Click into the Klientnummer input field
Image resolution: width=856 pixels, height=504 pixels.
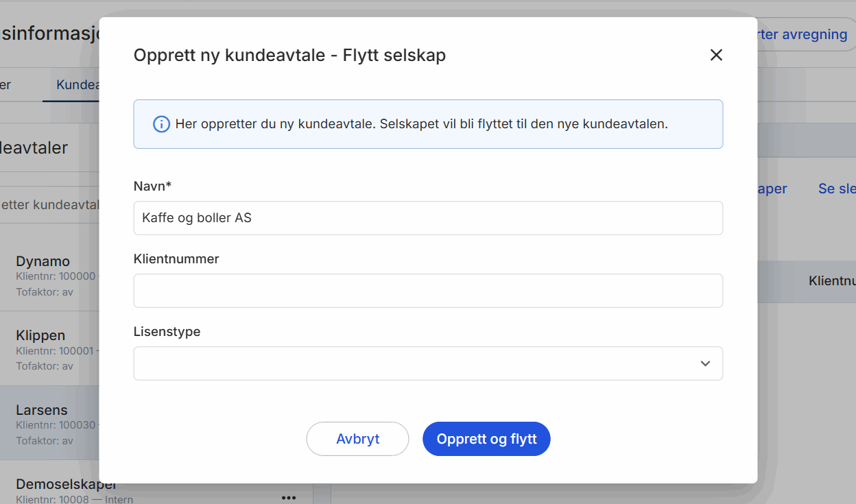coord(428,291)
